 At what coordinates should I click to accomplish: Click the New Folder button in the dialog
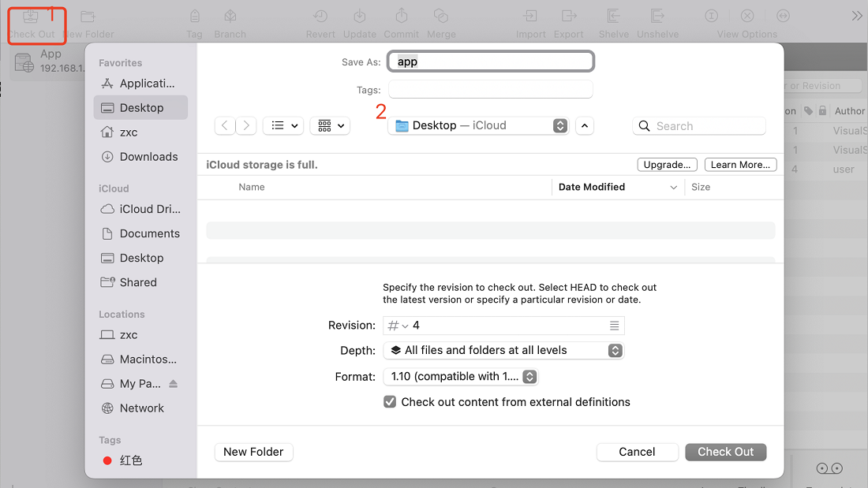pos(253,452)
